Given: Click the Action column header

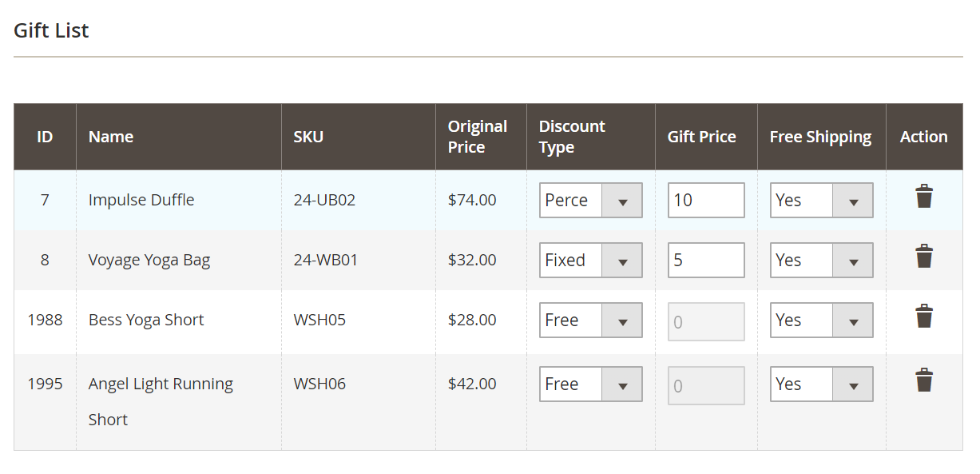Looking at the screenshot, I should point(923,136).
